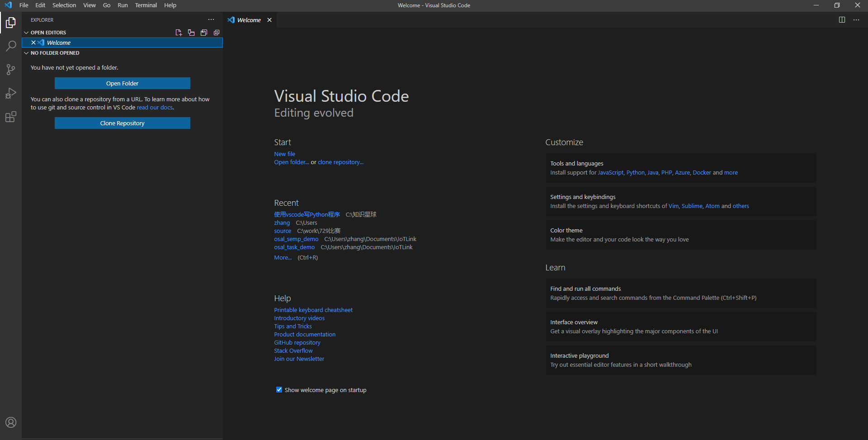
Task: Open Tips and Tricks link
Action: [x=293, y=326]
